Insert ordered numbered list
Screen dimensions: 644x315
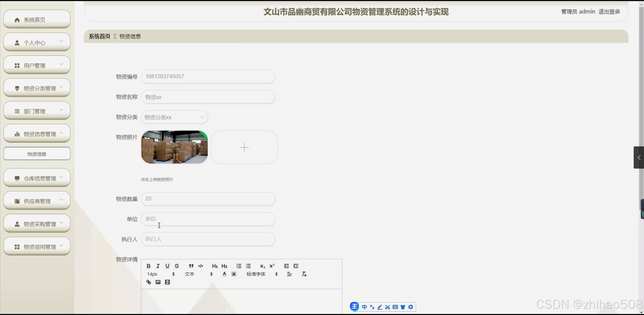point(239,266)
